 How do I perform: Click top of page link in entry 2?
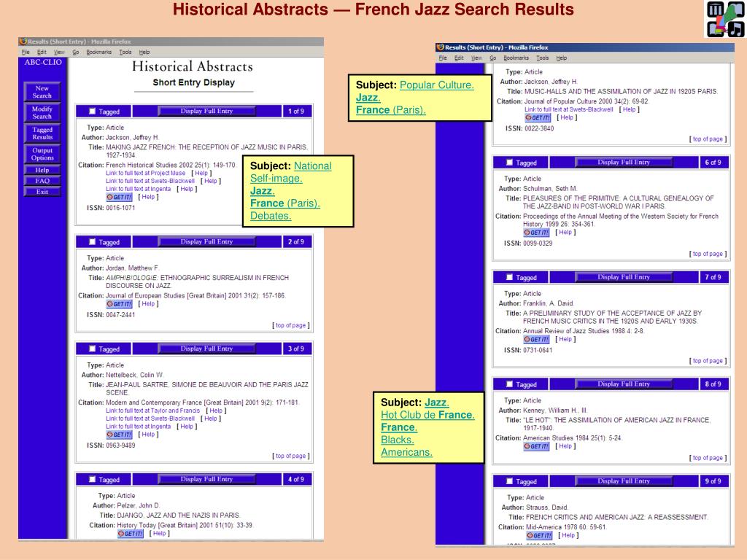click(x=290, y=325)
